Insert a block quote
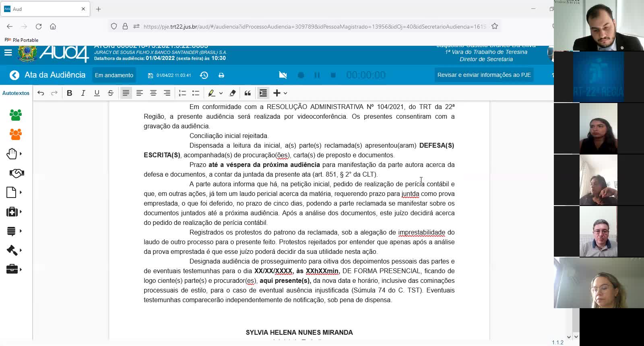 248,93
